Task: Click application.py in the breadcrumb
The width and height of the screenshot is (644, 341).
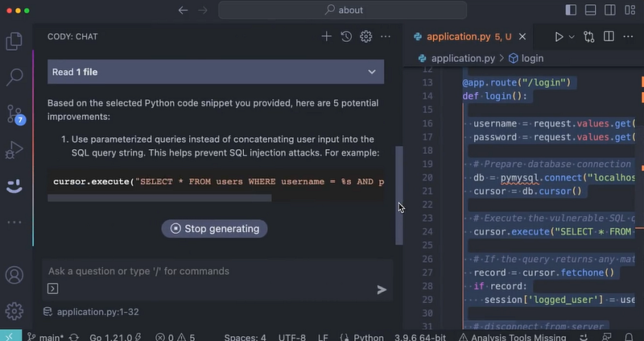Action: [463, 58]
